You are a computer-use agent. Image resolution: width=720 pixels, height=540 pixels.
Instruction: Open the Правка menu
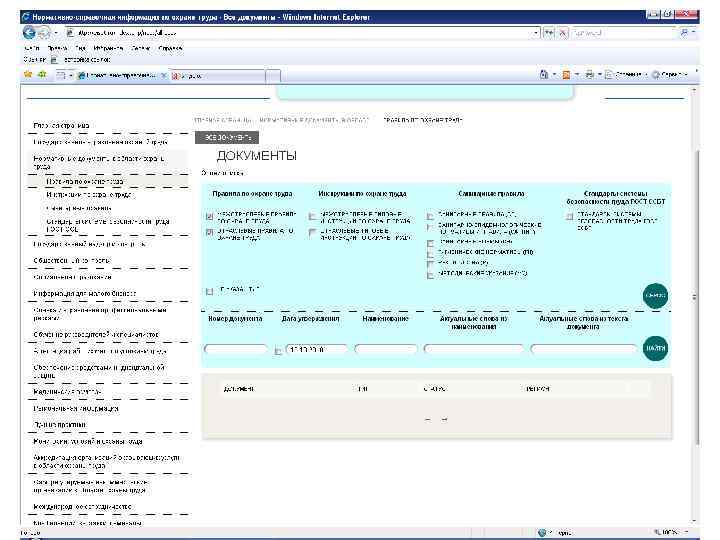tap(57, 48)
